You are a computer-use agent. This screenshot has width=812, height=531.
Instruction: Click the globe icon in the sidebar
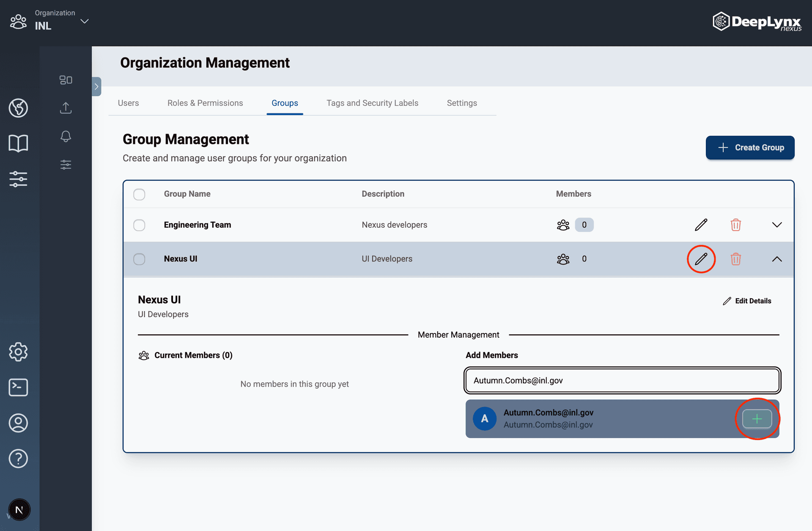18,108
